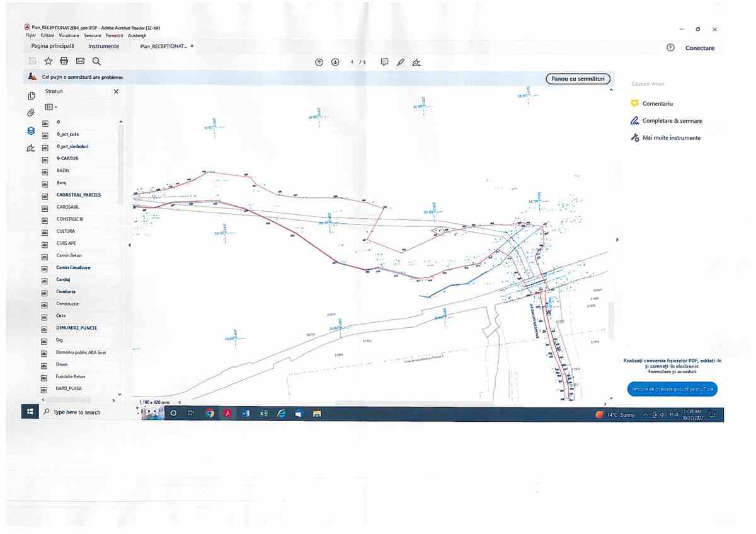
Task: Open Completare & semnare tool
Action: (x=672, y=120)
